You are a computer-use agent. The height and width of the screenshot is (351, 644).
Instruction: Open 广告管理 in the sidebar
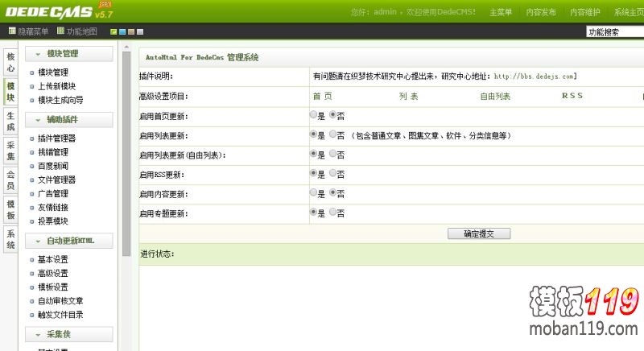click(53, 194)
